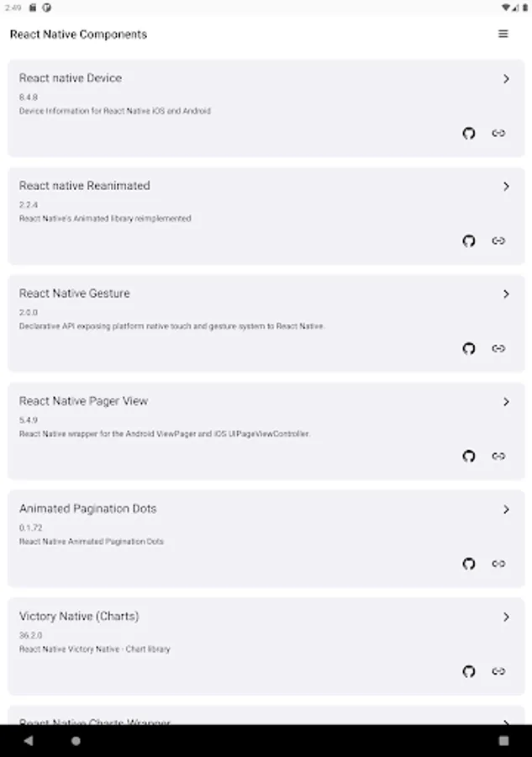
Task: Open GitHub repo for React native Reanimated
Action: (x=469, y=241)
